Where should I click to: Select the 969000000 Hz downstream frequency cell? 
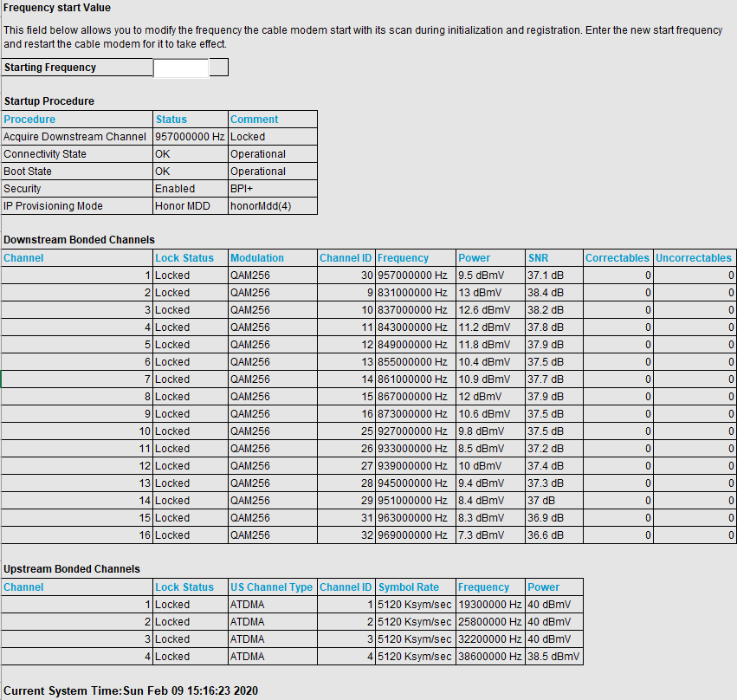click(413, 535)
